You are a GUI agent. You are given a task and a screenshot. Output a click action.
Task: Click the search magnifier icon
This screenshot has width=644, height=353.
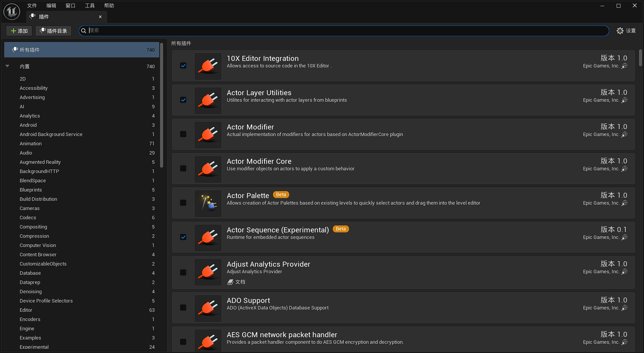click(x=83, y=31)
